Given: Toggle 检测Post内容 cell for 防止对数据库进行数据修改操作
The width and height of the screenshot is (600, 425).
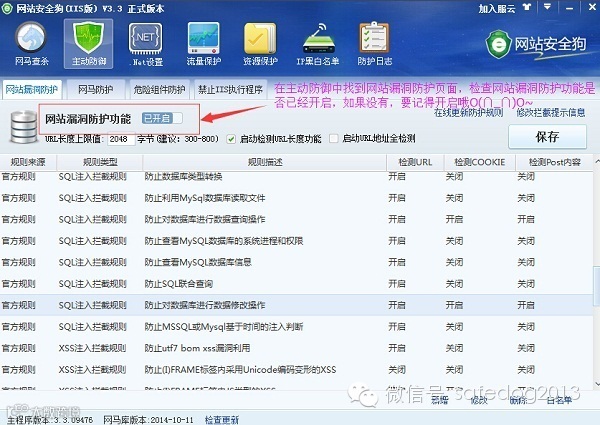Looking at the screenshot, I should pos(526,305).
